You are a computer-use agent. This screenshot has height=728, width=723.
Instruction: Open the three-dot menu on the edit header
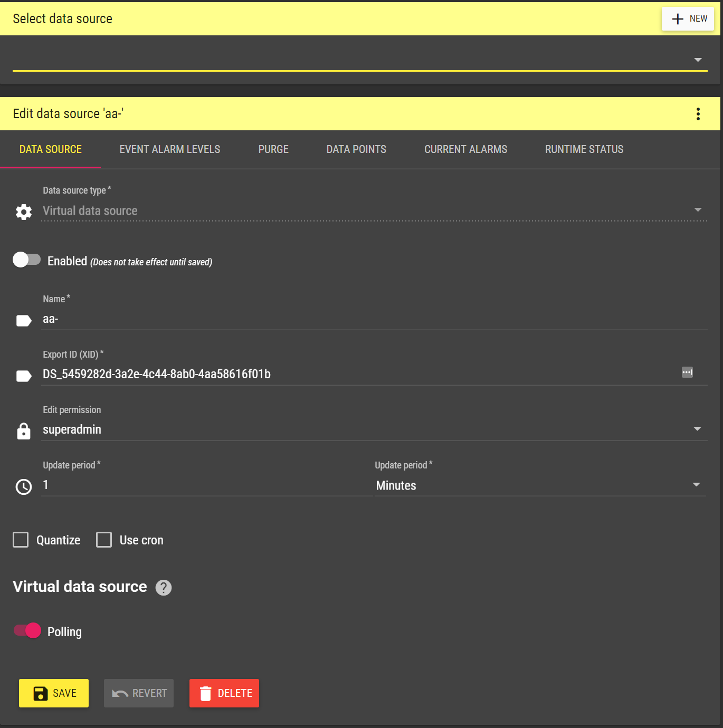(698, 113)
